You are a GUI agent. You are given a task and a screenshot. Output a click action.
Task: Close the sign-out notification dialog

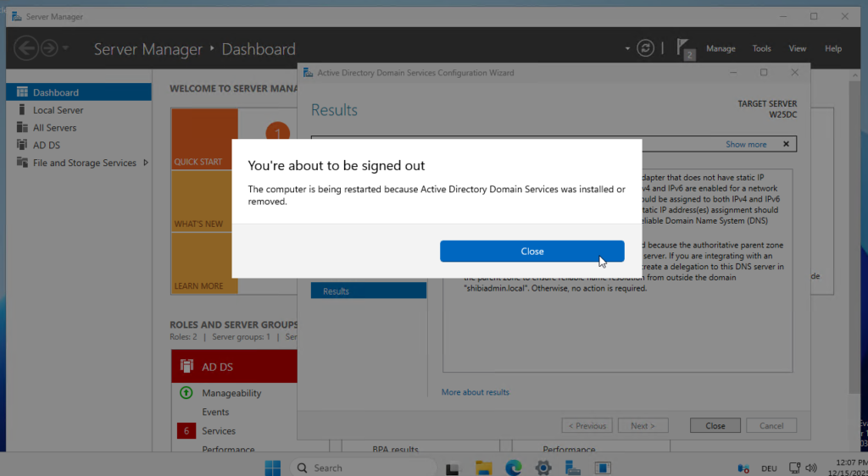point(532,251)
